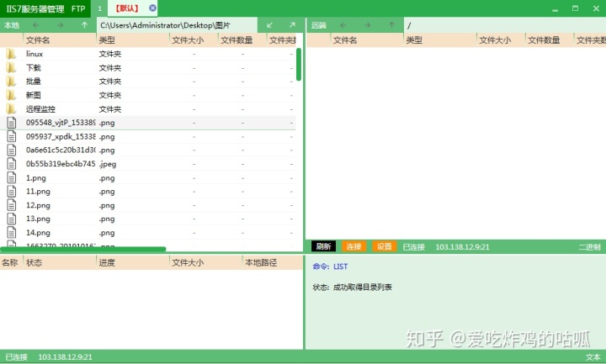606x364 pixels.
Task: Click the 本地 pane label
Action: [x=12, y=25]
